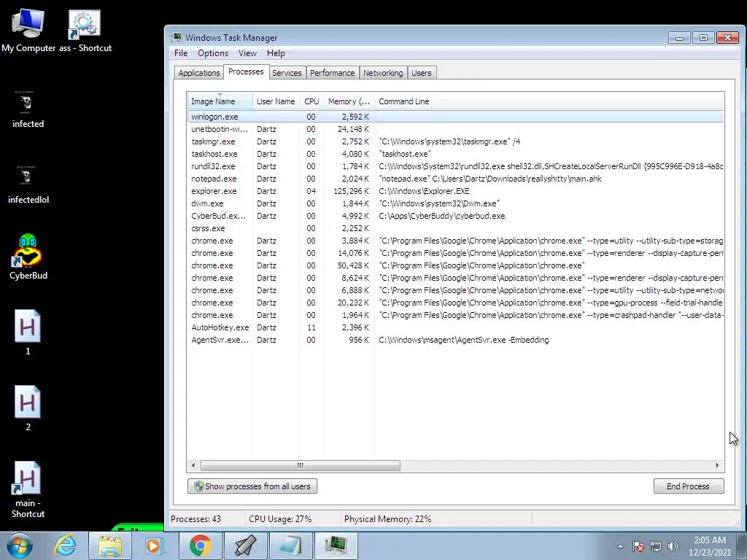
Task: Select the explorer.exe process
Action: 455,191
